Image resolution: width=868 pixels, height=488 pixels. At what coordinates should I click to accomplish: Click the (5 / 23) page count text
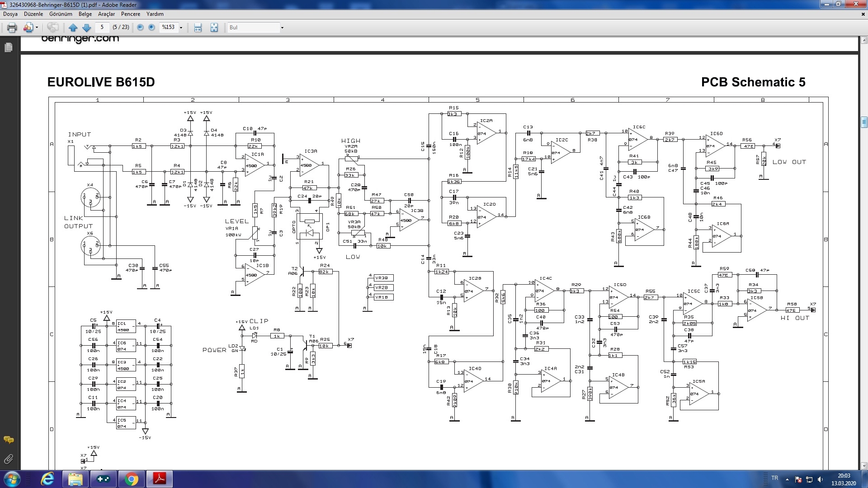[121, 27]
